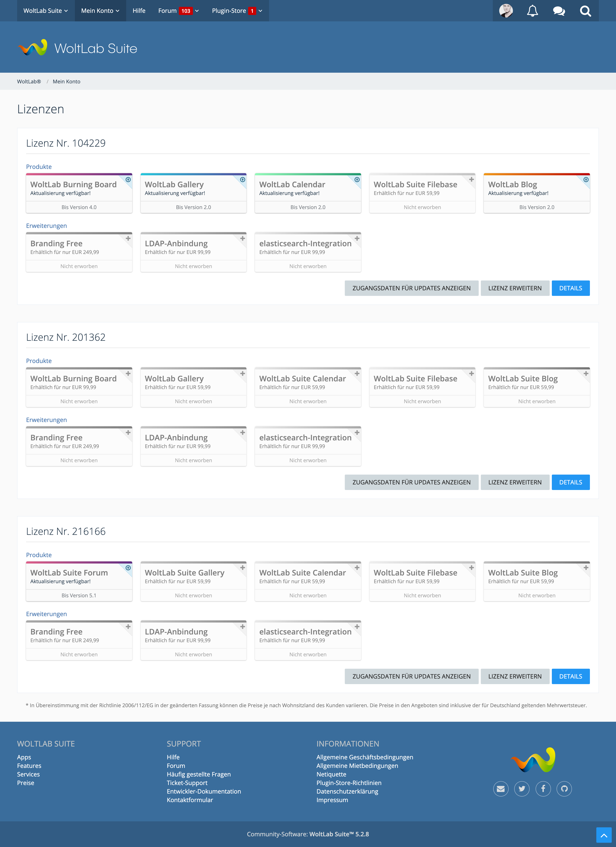Click the search magnifier icon
The height and width of the screenshot is (847, 616).
click(x=585, y=11)
